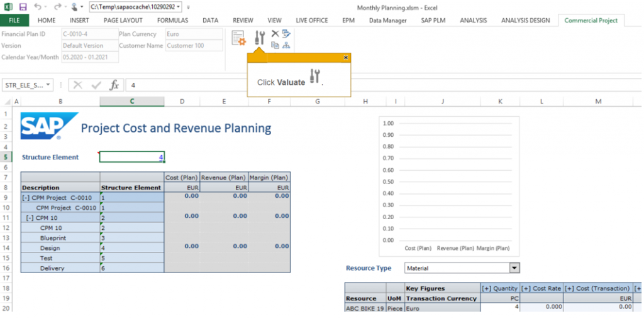Switch to the DATA tab

coord(210,20)
